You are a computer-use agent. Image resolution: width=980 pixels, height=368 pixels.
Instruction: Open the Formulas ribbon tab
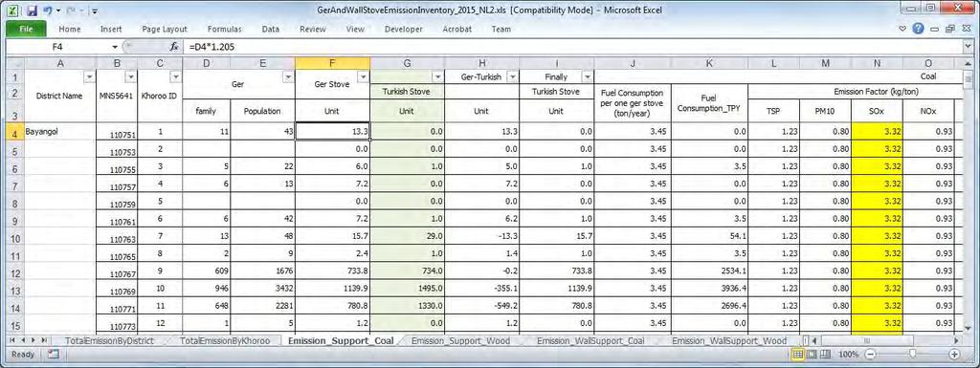click(x=224, y=30)
